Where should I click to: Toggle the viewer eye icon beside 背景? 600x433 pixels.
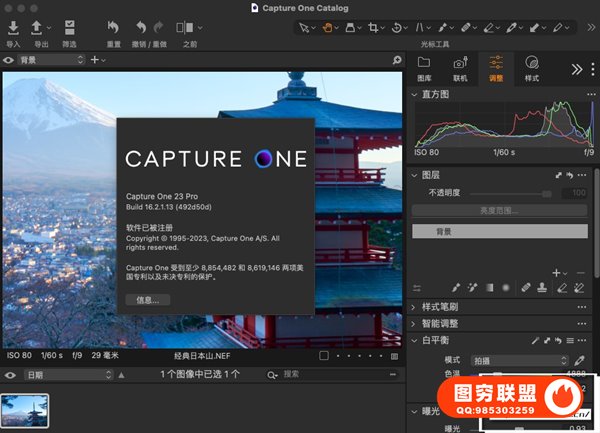point(9,60)
